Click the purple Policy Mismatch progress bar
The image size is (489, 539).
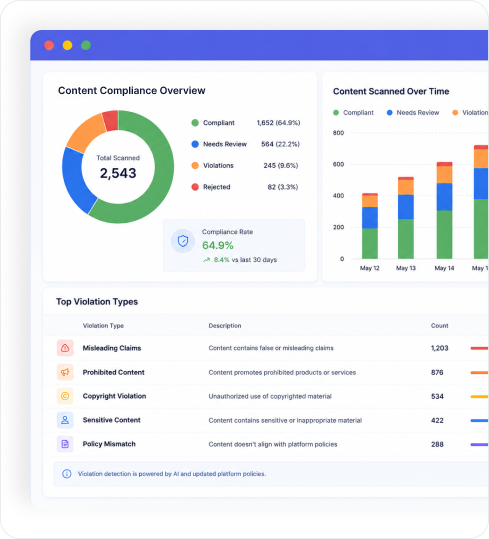pos(480,444)
